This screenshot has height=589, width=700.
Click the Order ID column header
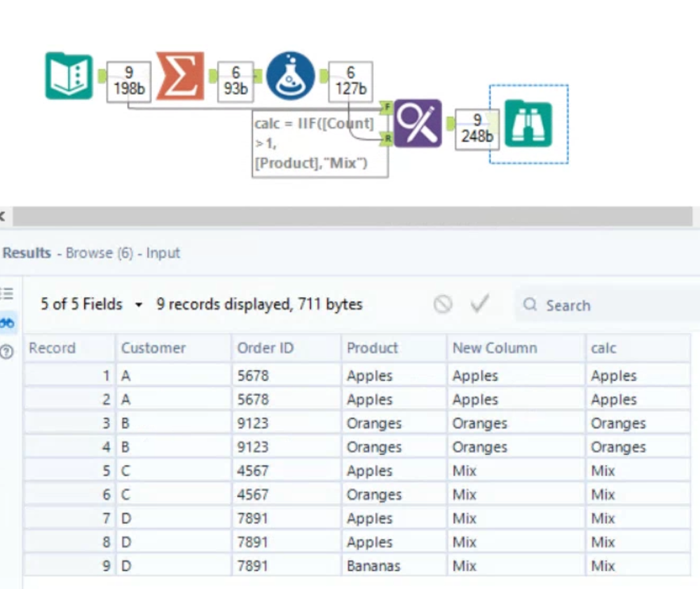[287, 348]
